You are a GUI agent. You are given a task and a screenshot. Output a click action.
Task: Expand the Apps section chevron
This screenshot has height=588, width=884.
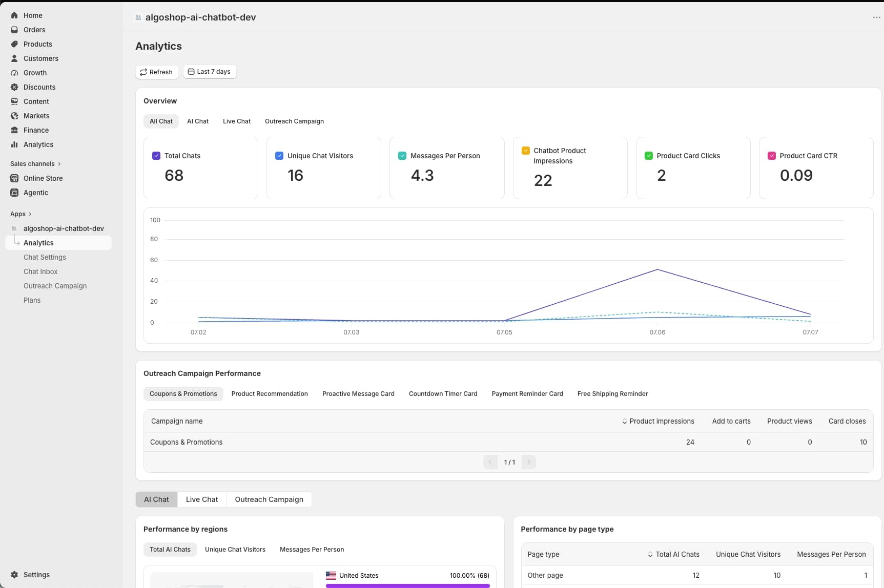point(30,214)
